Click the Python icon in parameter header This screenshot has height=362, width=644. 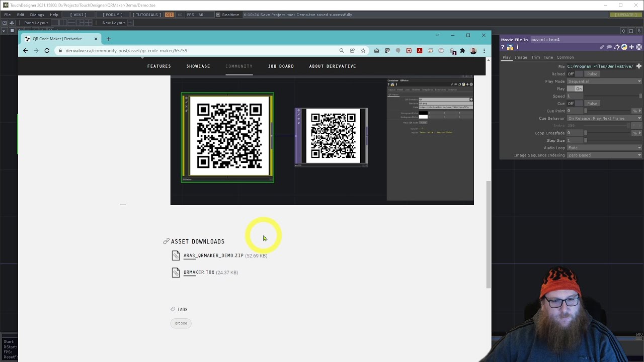(x=624, y=47)
